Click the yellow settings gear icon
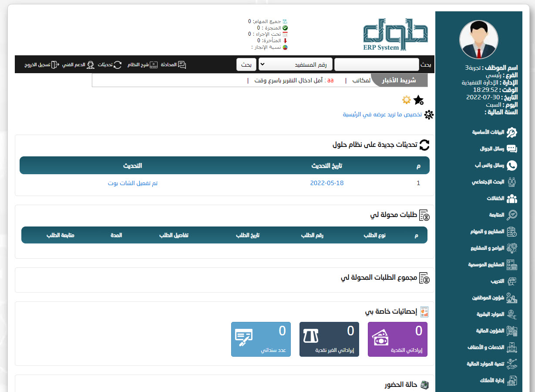 point(406,100)
